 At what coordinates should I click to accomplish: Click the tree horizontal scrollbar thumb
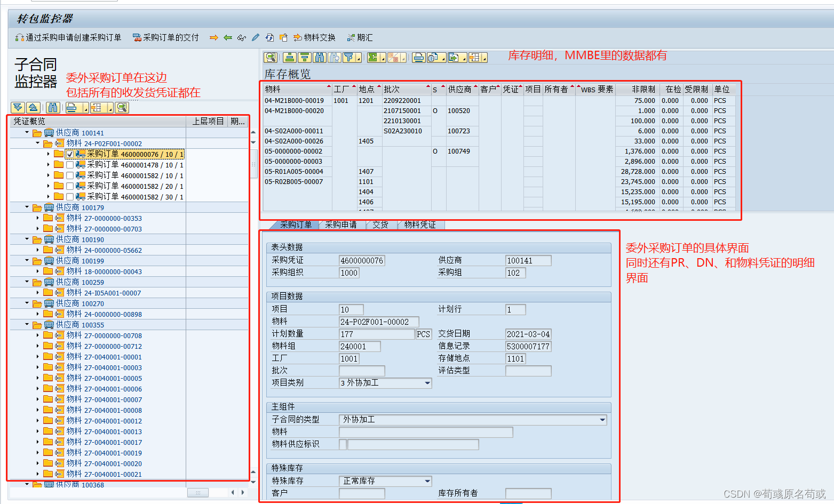click(198, 492)
